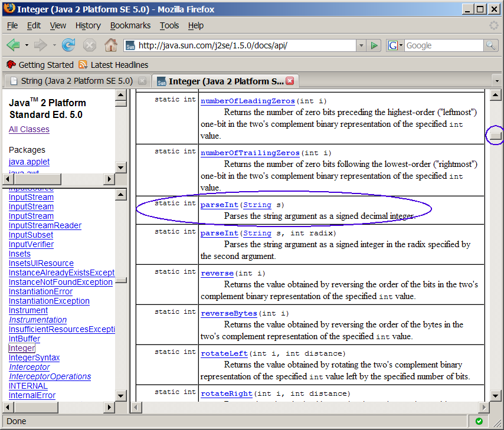Open the InputStreamReader class link
Screen dimensions: 504x430
(45, 225)
